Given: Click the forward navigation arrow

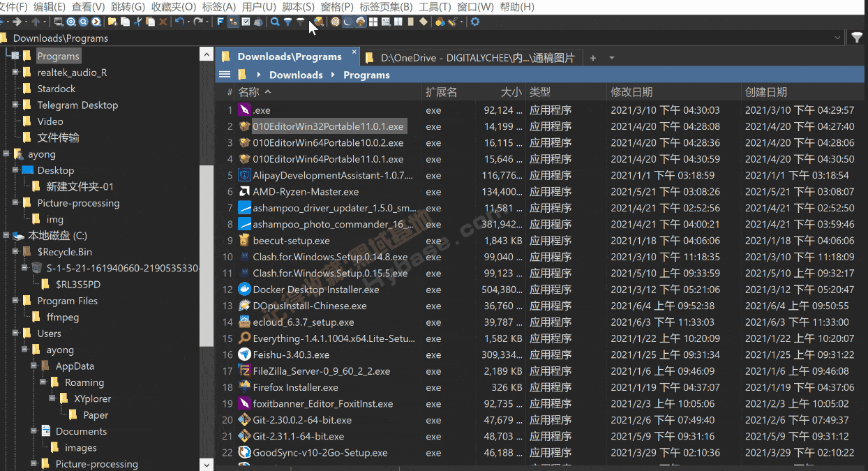Looking at the screenshot, I should click(17, 22).
